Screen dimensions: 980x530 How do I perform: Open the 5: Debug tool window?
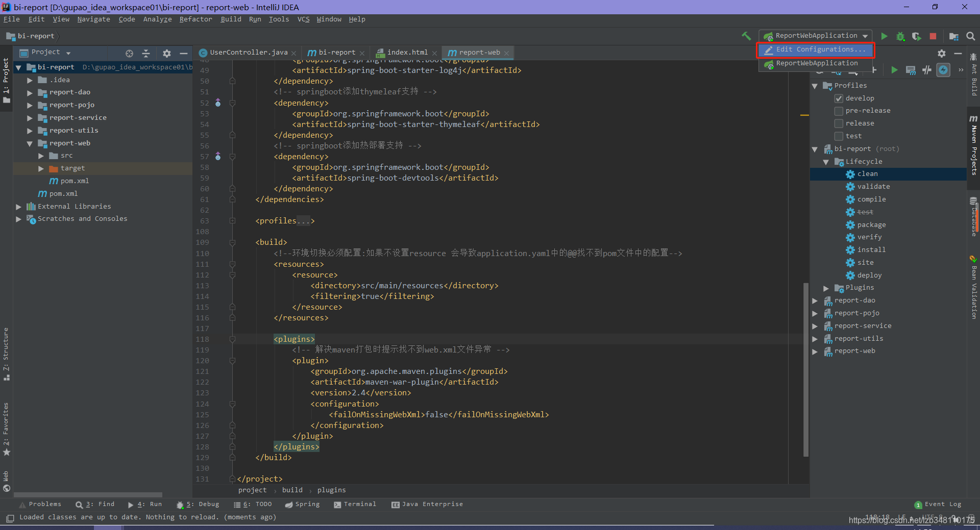[198, 504]
